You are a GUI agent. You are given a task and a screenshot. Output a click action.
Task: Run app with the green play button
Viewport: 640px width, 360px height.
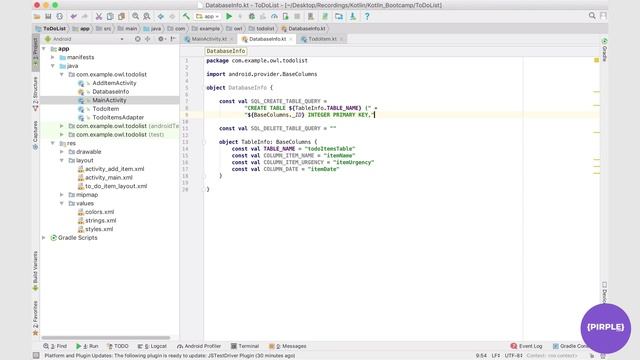pyautogui.click(x=229, y=16)
